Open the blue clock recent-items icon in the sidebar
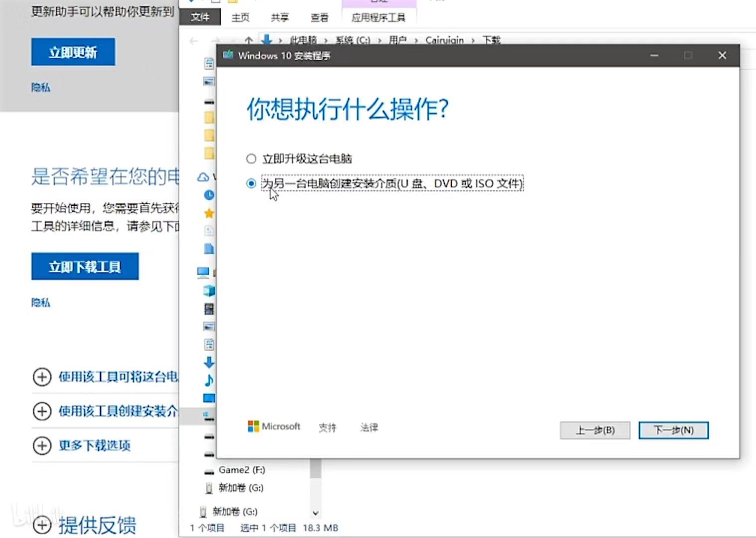The height and width of the screenshot is (538, 756). point(209,195)
